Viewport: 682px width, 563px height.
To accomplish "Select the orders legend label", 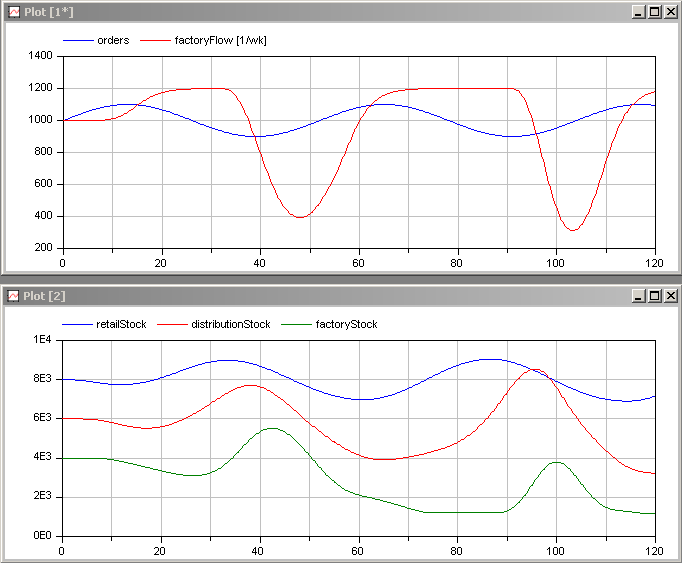I will pos(113,40).
